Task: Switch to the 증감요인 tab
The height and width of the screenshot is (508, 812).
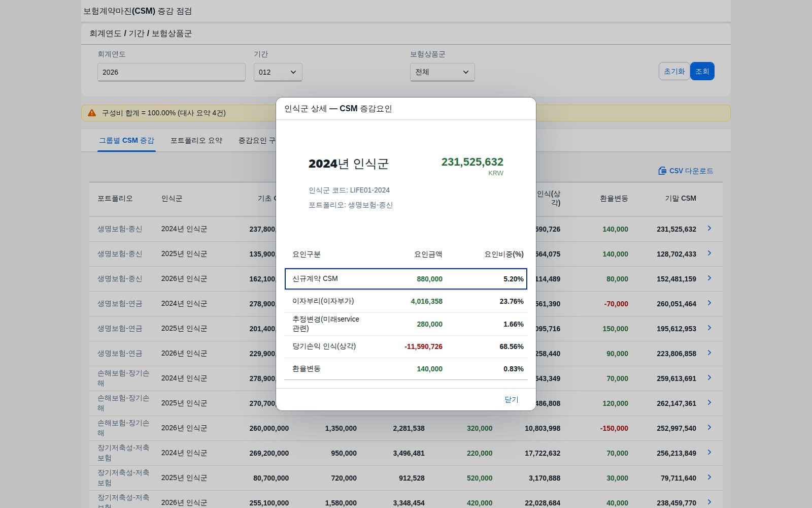Action: (257, 141)
